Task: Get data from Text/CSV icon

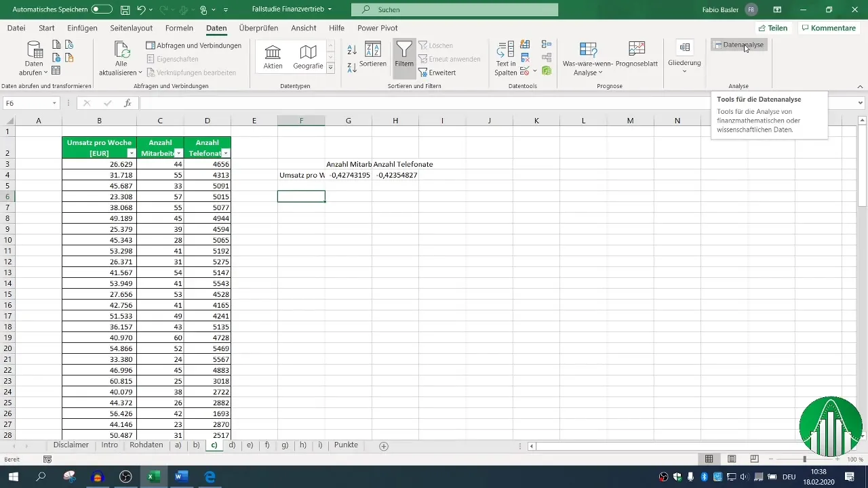Action: [56, 45]
